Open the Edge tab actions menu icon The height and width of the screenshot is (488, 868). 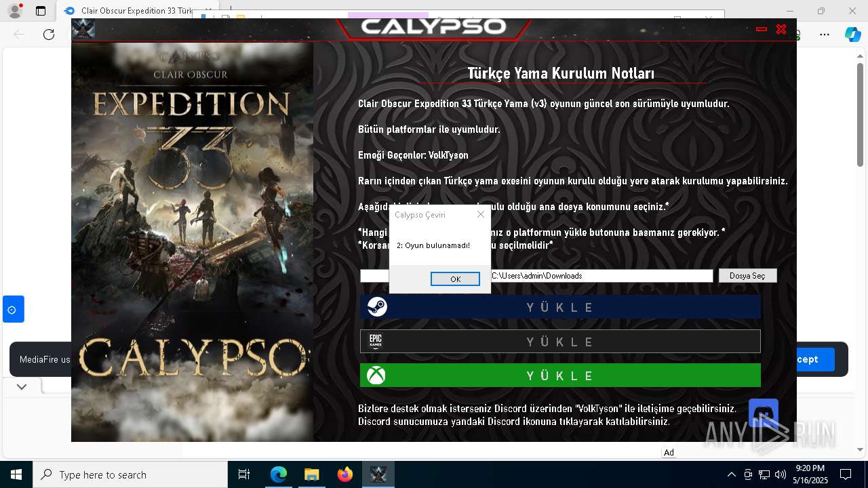(41, 11)
